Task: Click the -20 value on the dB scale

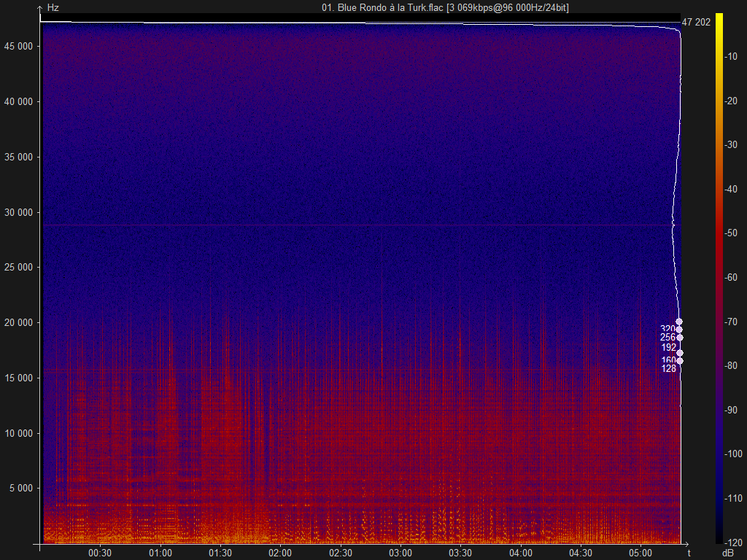Action: 731,101
